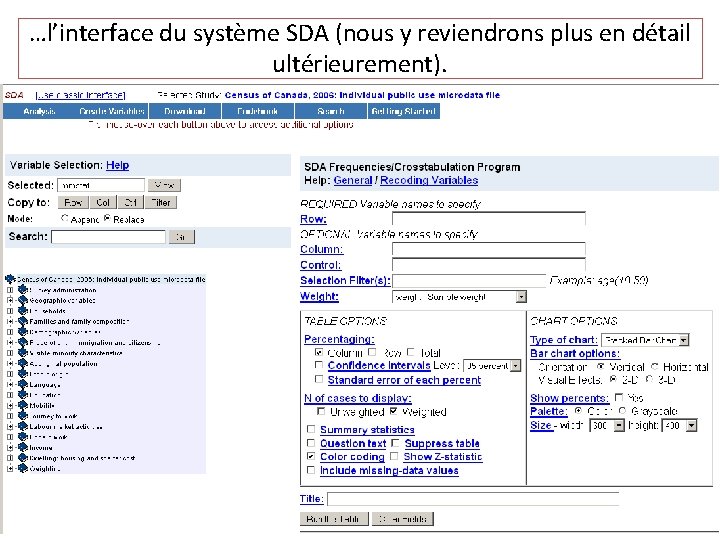Expand the Mobility tree node
Screen dimensions: 720x540
(x=10, y=405)
